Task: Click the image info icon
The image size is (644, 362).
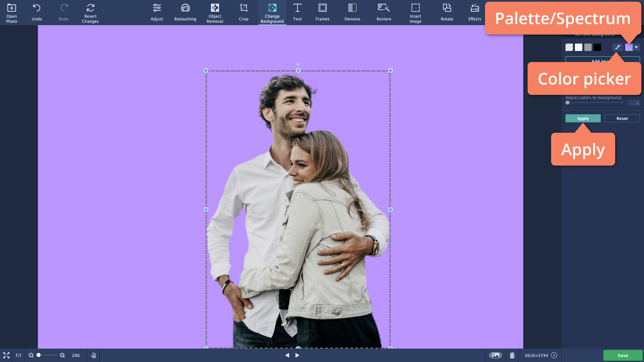Action: 554,355
